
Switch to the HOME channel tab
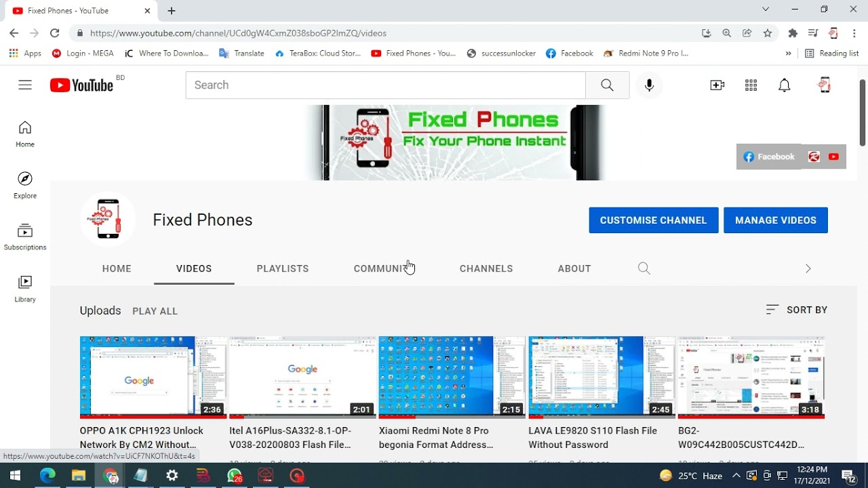click(x=117, y=268)
